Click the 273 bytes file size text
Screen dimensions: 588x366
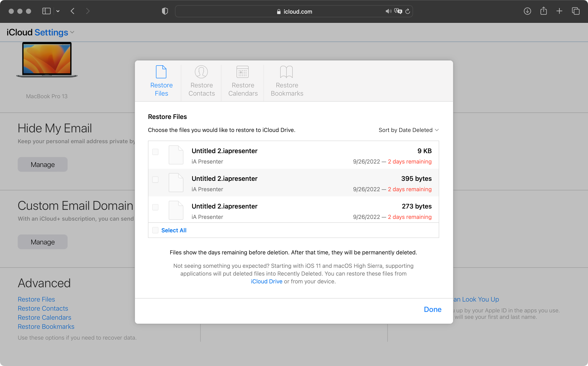coord(417,206)
